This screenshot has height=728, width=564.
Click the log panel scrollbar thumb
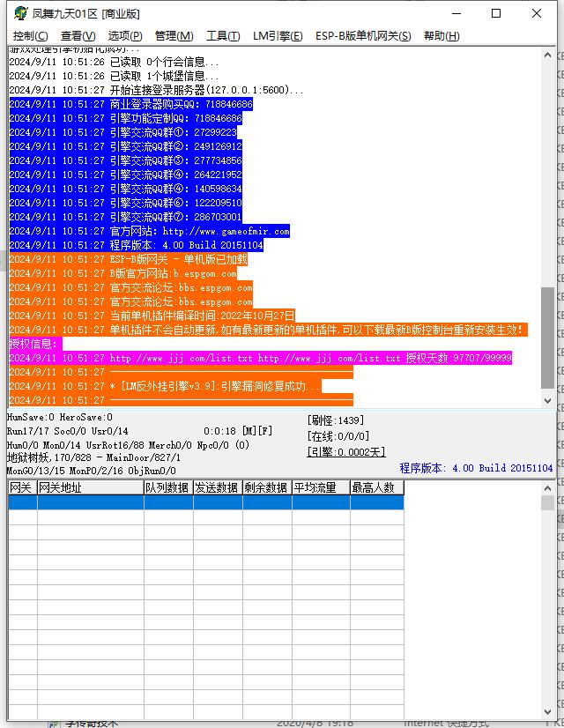547,338
